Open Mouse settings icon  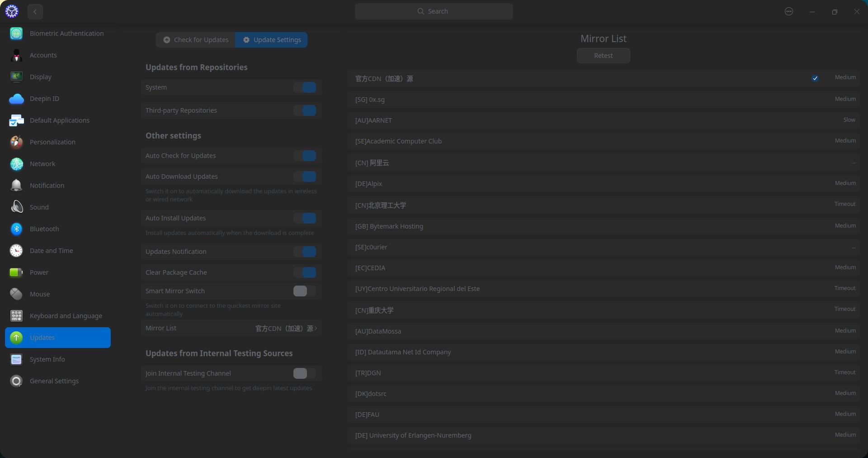16,294
